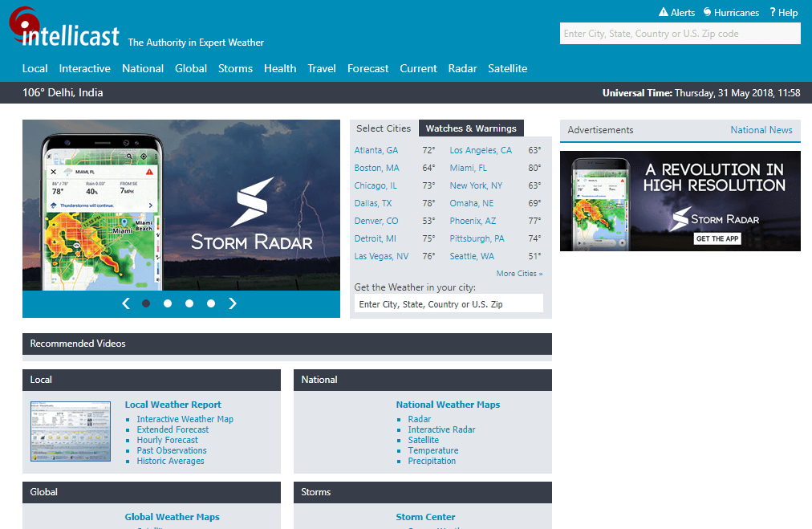Click the Intellicast logo
The width and height of the screenshot is (812, 529).
[64, 27]
